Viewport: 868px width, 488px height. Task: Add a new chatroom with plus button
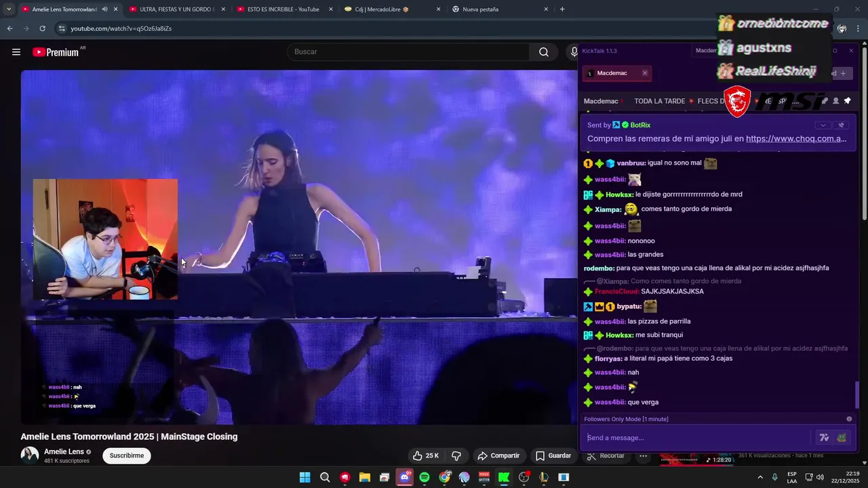843,73
